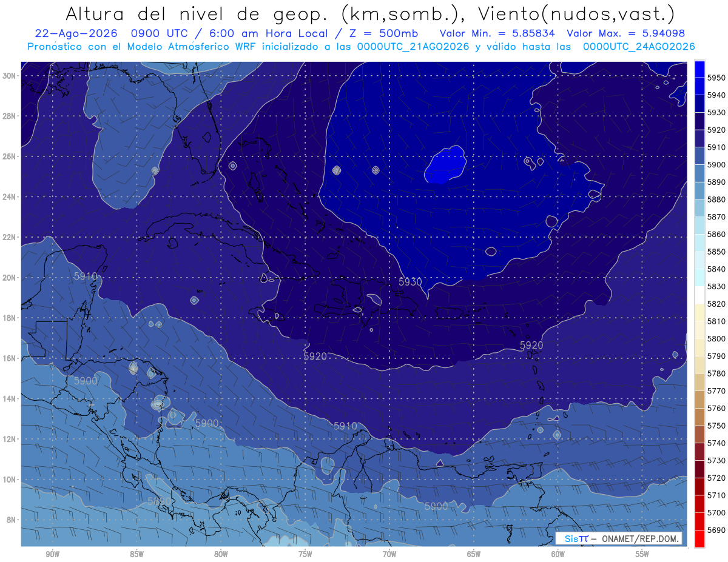
Task: Click the 5950 legend value
Action: 717,78
